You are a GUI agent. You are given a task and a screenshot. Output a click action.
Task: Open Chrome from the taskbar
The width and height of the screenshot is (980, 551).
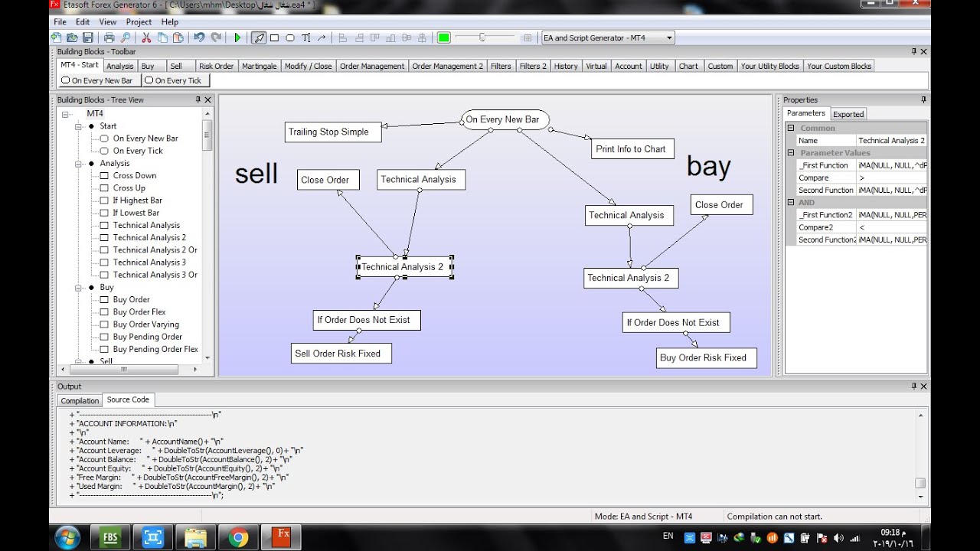coord(238,538)
